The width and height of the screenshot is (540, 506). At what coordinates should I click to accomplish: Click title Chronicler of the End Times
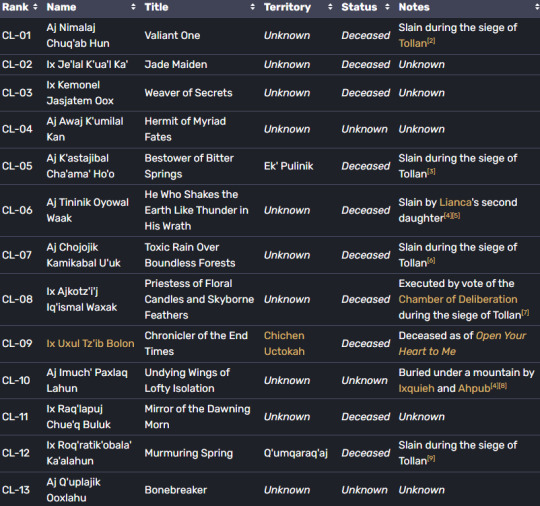pos(196,343)
